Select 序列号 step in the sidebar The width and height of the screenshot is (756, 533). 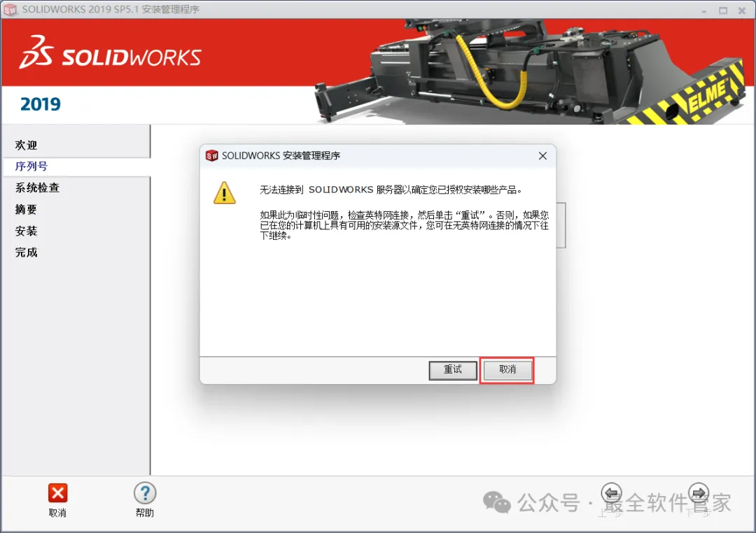pos(31,166)
